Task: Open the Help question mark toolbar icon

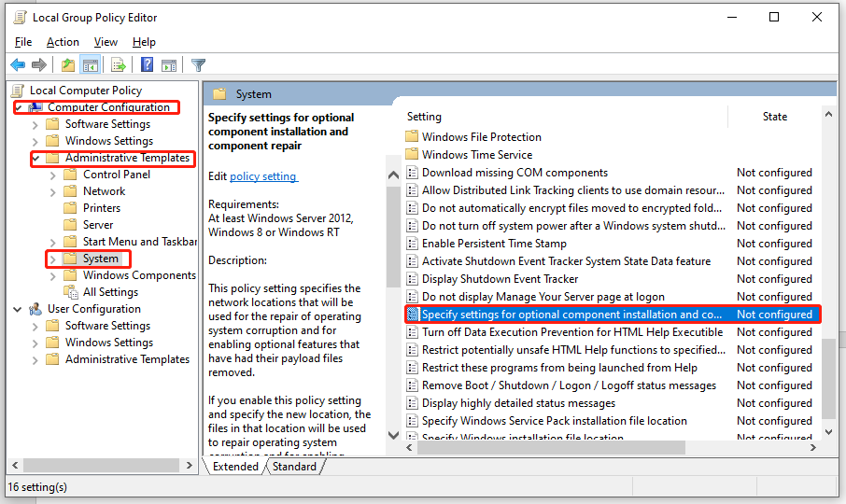Action: click(x=147, y=65)
